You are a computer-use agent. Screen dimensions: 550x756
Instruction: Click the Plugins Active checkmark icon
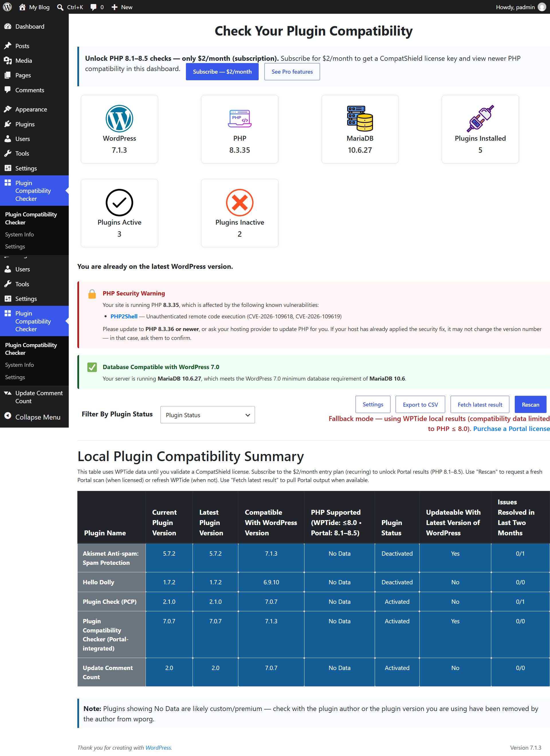[119, 203]
